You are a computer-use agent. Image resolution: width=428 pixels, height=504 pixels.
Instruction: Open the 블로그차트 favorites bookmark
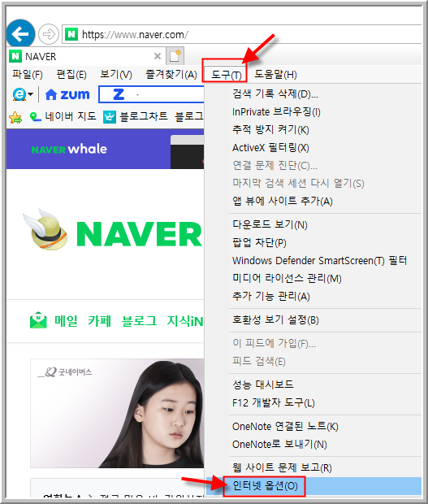click(x=135, y=117)
